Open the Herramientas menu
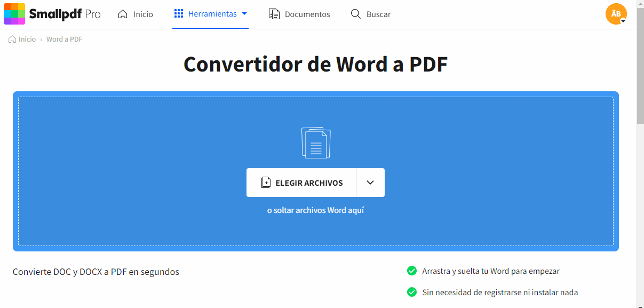This screenshot has width=644, height=308. [x=211, y=14]
